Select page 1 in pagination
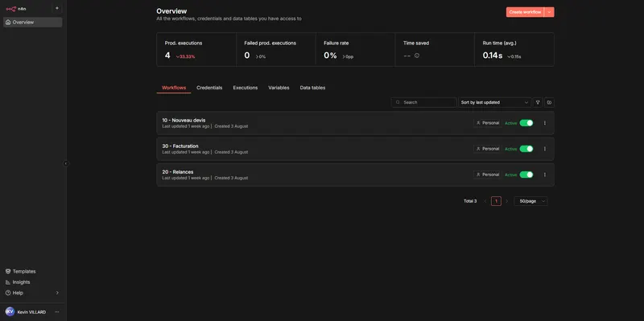The height and width of the screenshot is (321, 644). point(496,202)
